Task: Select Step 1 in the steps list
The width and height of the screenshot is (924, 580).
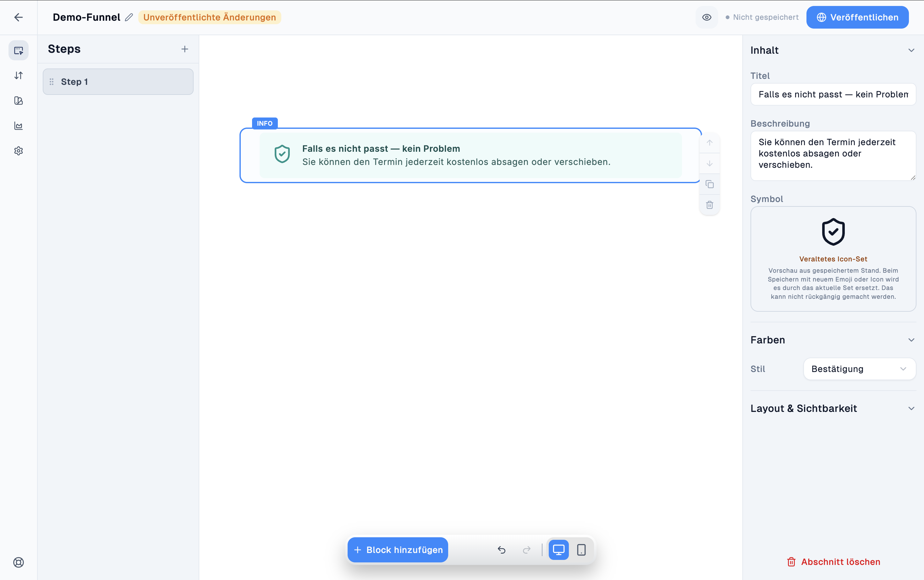Action: 118,82
